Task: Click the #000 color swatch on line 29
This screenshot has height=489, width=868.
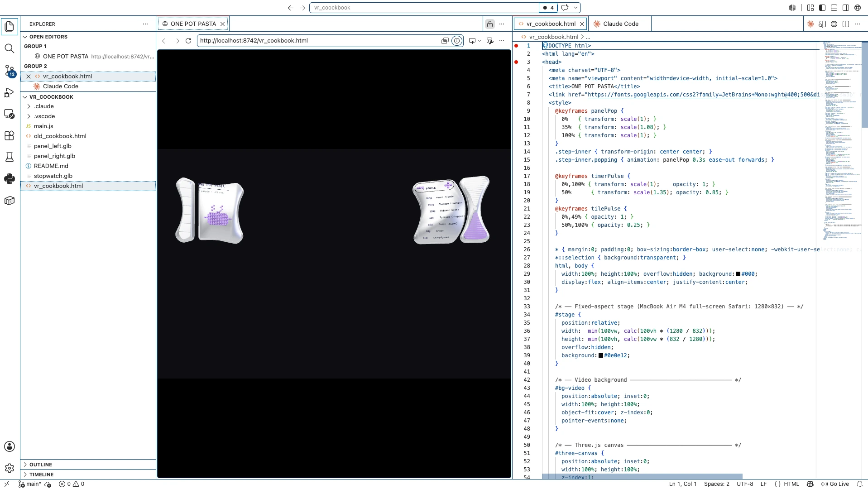Action: [x=738, y=274]
